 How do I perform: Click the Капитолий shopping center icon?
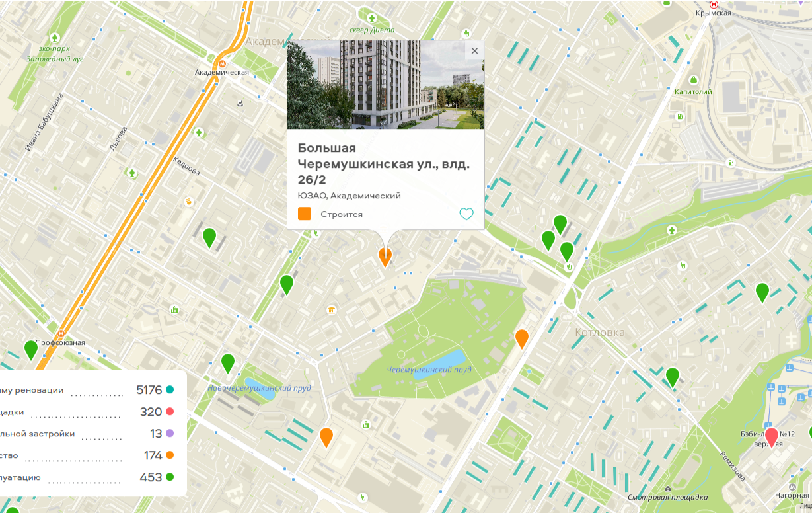click(x=693, y=79)
